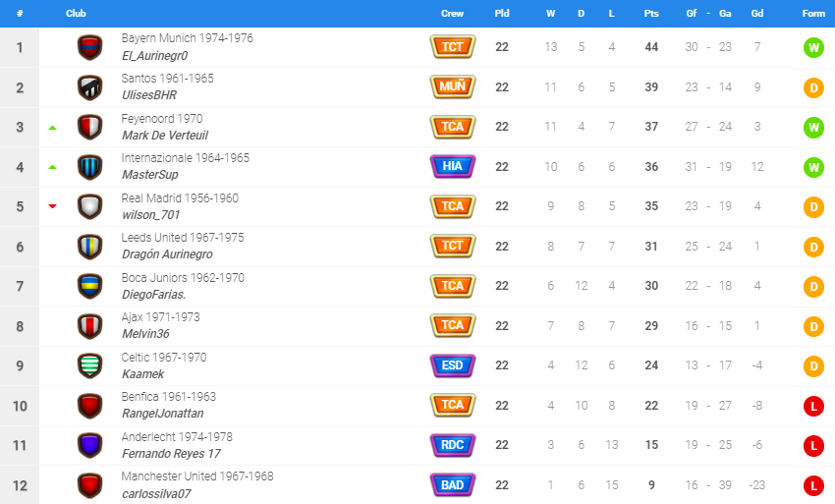Open manager Fernando Reyes 17 profile

pyautogui.click(x=172, y=454)
